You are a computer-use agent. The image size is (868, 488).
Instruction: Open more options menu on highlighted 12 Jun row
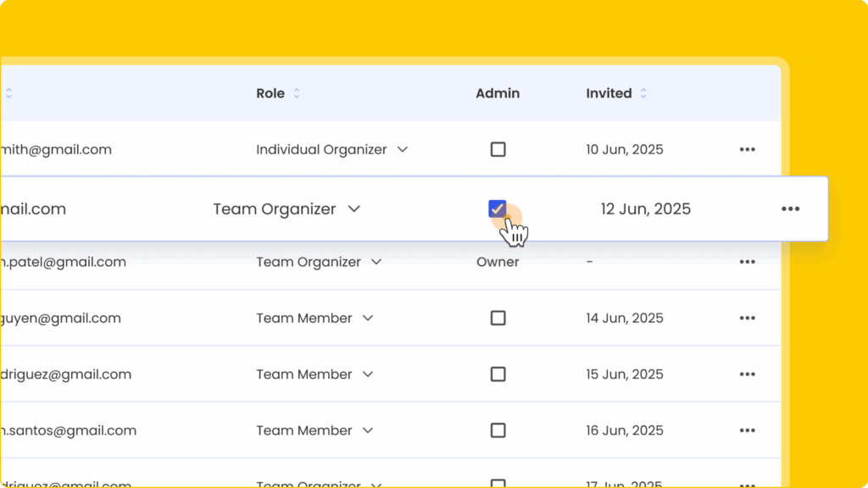tap(790, 209)
